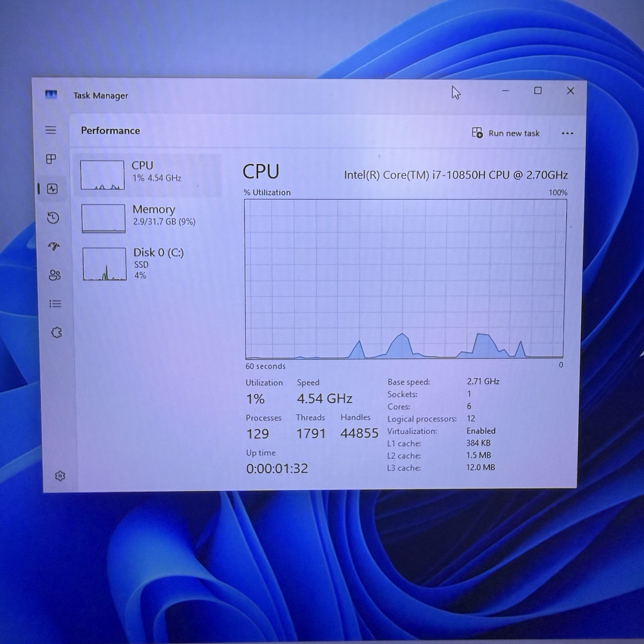Select the CPU item in resource list
This screenshot has height=644, width=644.
(147, 175)
